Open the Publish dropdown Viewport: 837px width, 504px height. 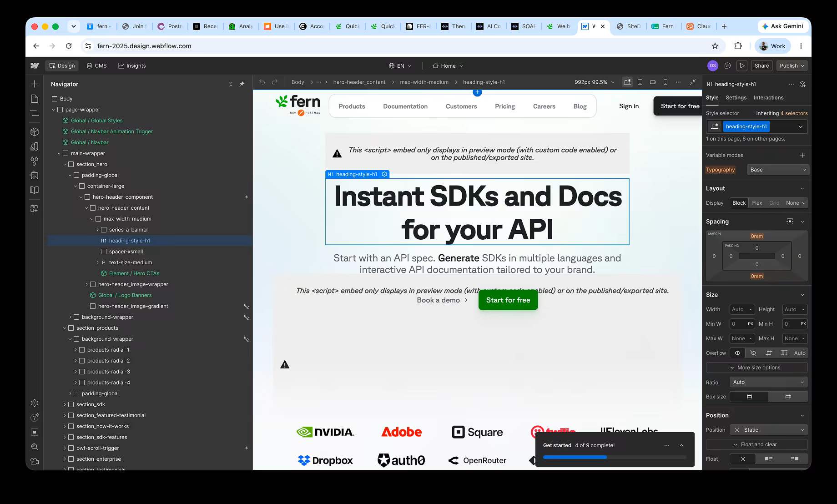792,66
